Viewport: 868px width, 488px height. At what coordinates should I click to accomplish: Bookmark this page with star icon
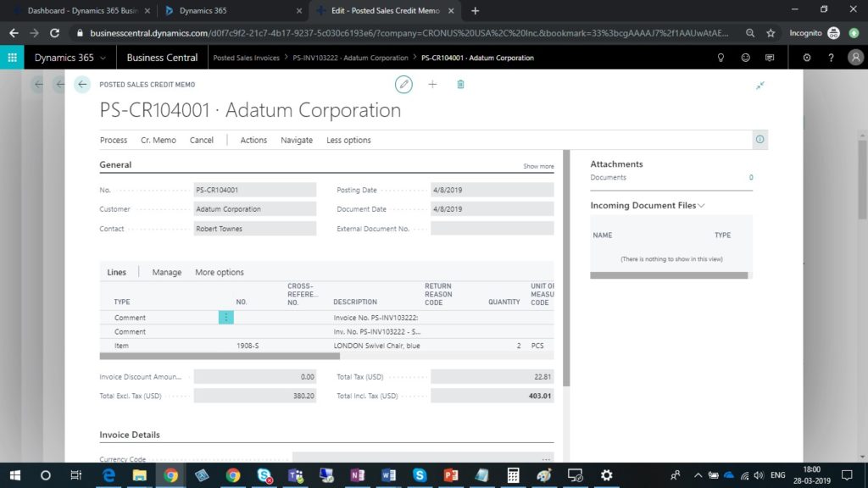pos(771,33)
